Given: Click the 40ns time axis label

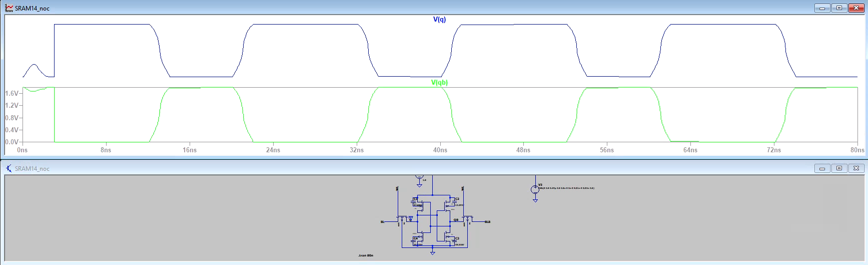Looking at the screenshot, I should click(x=440, y=150).
